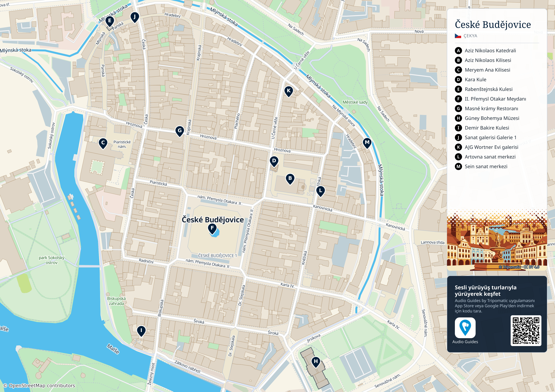Screen dimensions: 555x392
Task: Click map pin E near Panská street
Action: pos(109,21)
